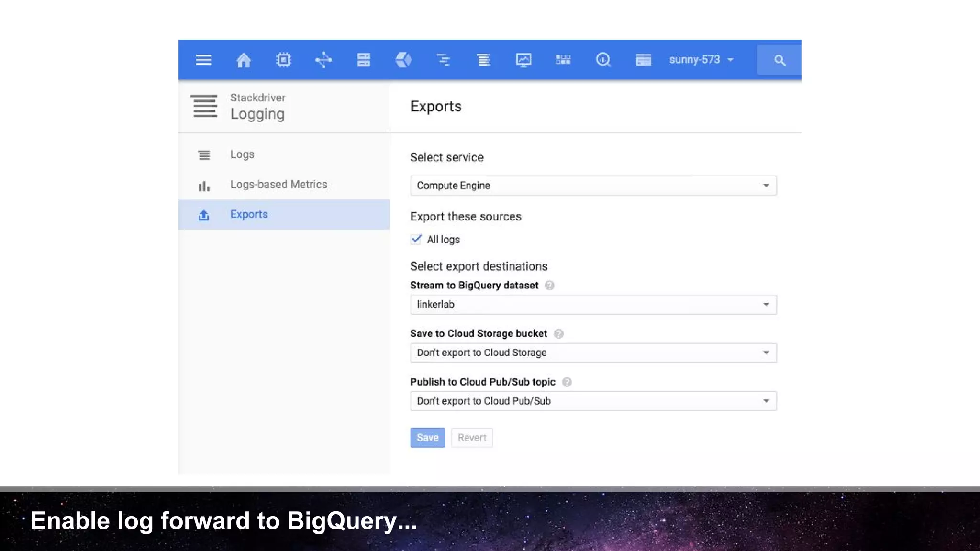Expand the Compute Engine service dropdown
The image size is (980, 551).
click(x=593, y=186)
